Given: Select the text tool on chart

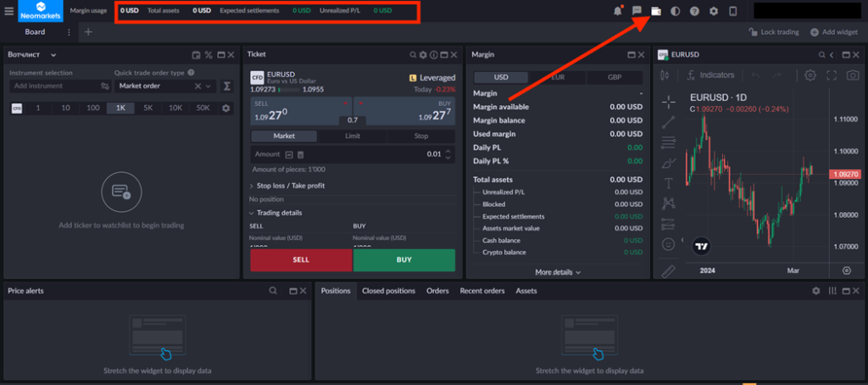Looking at the screenshot, I should tap(669, 182).
